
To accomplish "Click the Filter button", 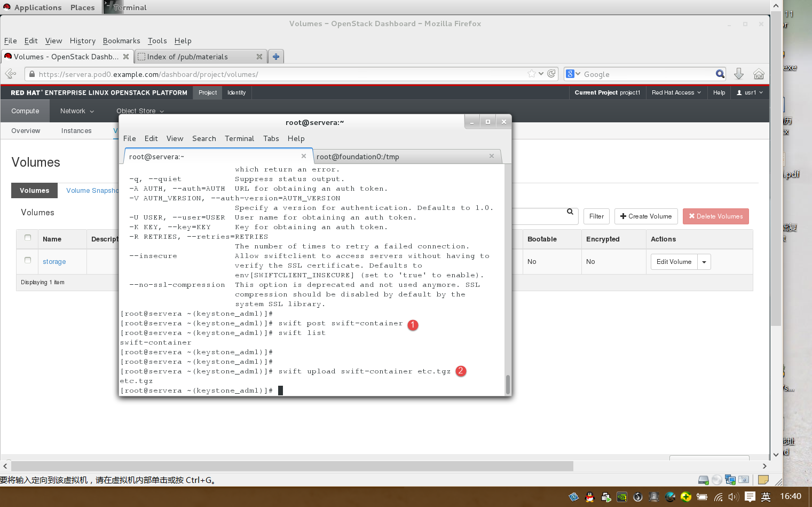I will (596, 216).
